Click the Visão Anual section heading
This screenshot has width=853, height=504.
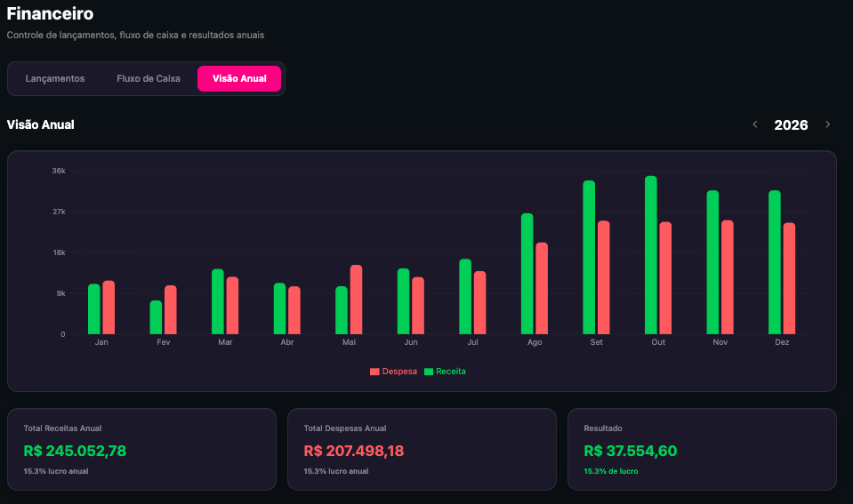[x=40, y=124]
